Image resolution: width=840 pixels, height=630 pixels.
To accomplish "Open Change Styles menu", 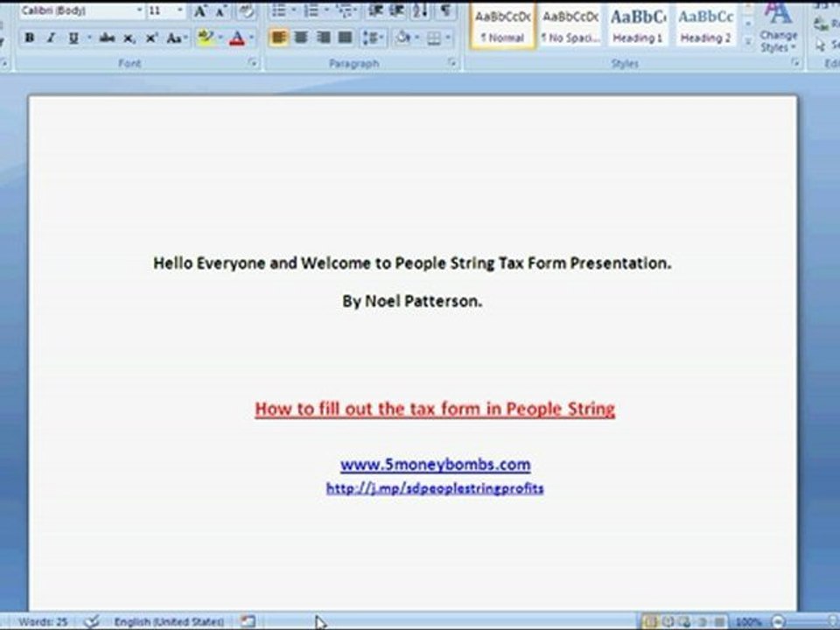I will (778, 28).
